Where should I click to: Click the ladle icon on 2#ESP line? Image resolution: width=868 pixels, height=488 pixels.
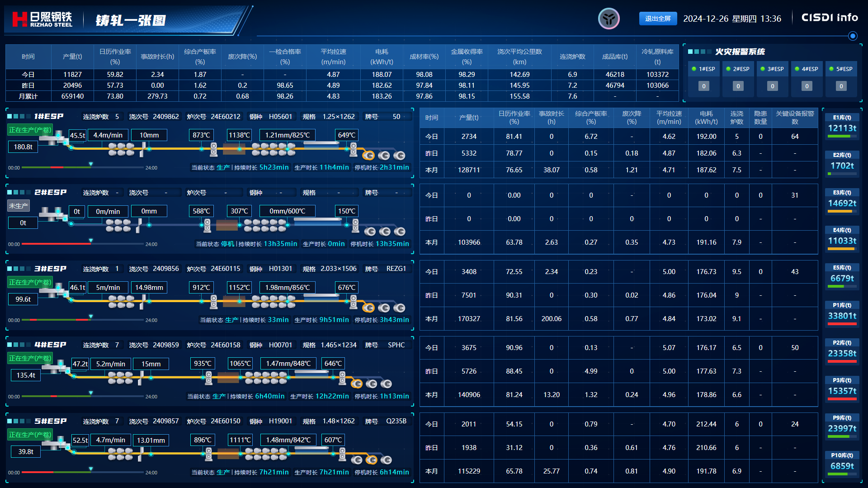[x=52, y=213]
